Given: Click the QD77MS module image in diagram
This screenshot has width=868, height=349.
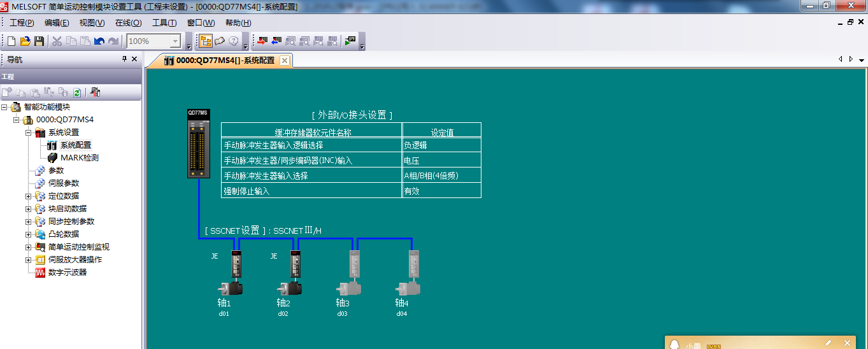Looking at the screenshot, I should 199,144.
